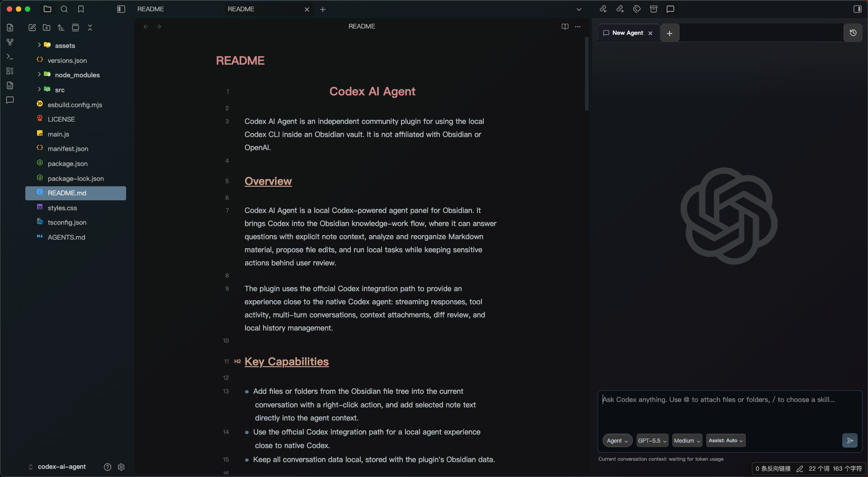Open the help question mark icon
This screenshot has width=868, height=477.
(x=108, y=467)
